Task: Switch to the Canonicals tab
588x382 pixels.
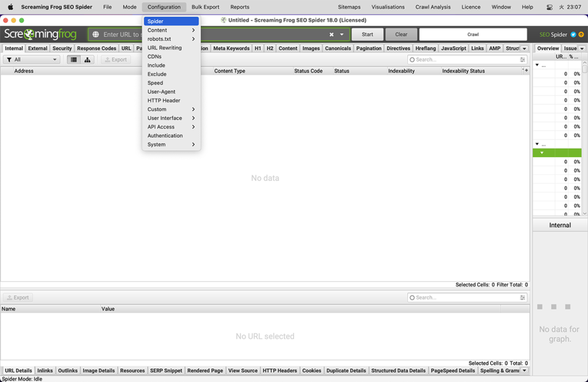Action: 338,48
